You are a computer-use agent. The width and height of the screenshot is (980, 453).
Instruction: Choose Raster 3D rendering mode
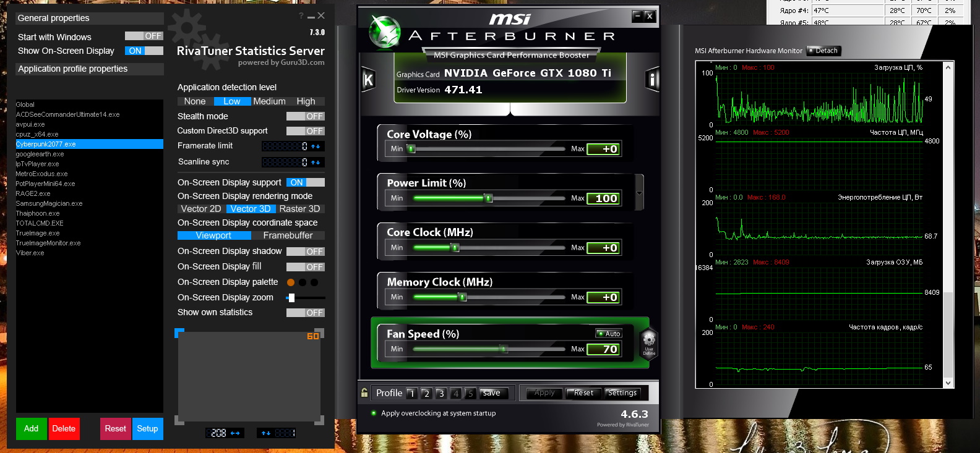(x=300, y=209)
